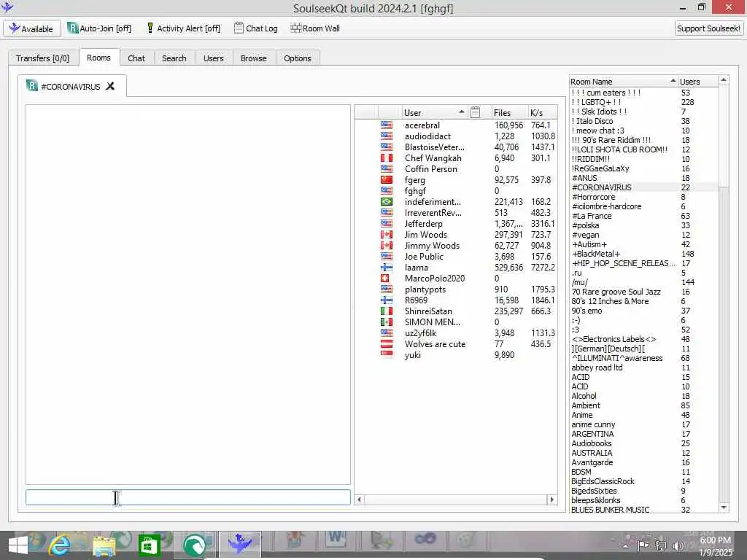Toggle Auto-Join off setting

tap(99, 28)
